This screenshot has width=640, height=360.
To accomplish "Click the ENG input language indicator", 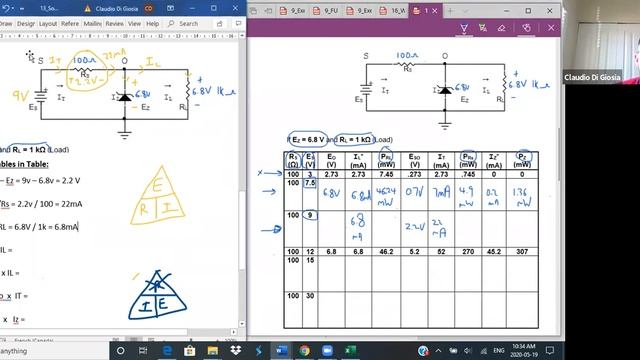I will coord(499,351).
